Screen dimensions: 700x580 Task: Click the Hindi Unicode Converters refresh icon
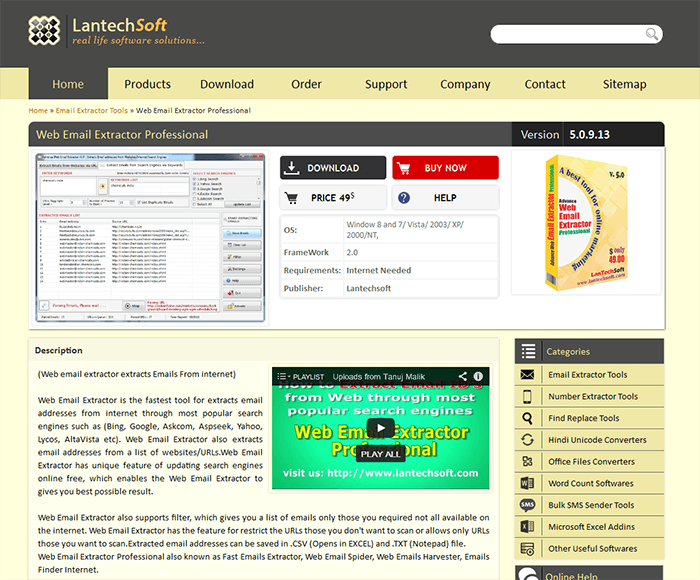[527, 440]
